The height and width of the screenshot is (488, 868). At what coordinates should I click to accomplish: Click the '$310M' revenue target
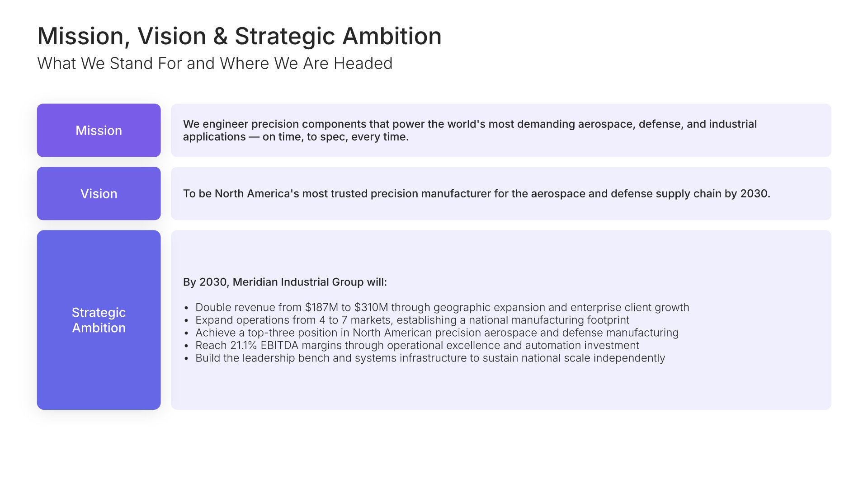[x=371, y=308]
